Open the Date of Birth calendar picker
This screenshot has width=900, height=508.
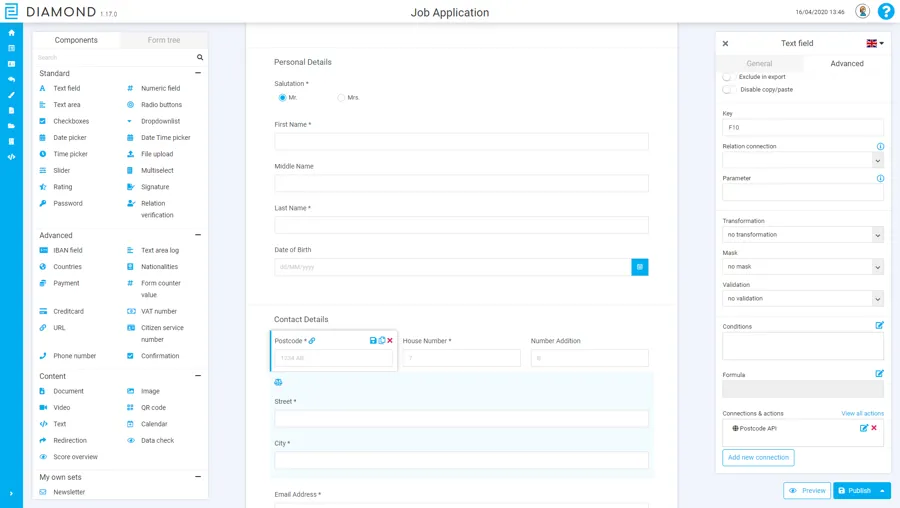(x=640, y=267)
